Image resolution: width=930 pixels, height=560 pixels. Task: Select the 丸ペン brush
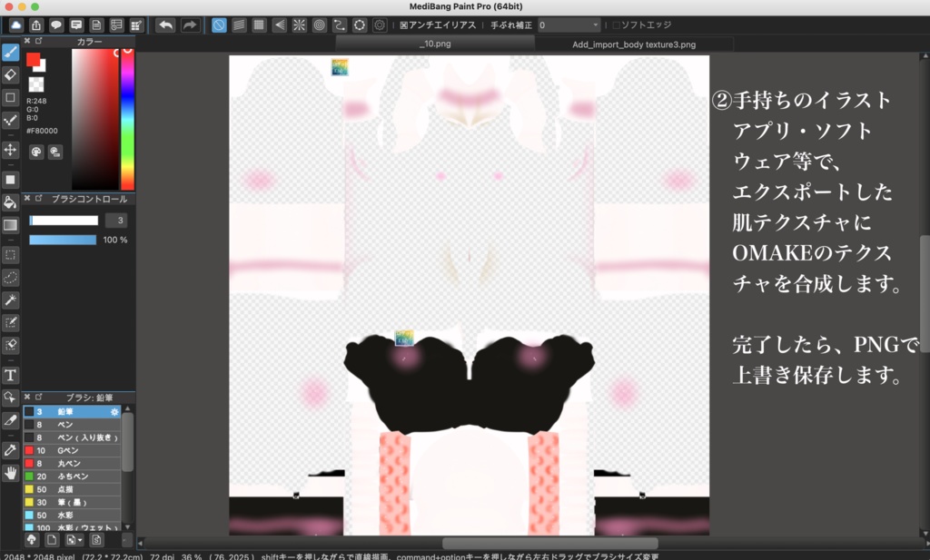(x=72, y=464)
